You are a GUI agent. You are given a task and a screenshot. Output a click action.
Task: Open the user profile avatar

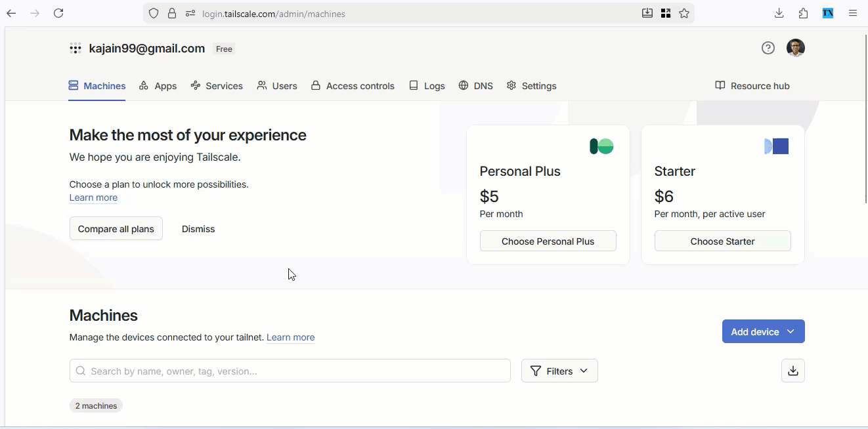[796, 48]
